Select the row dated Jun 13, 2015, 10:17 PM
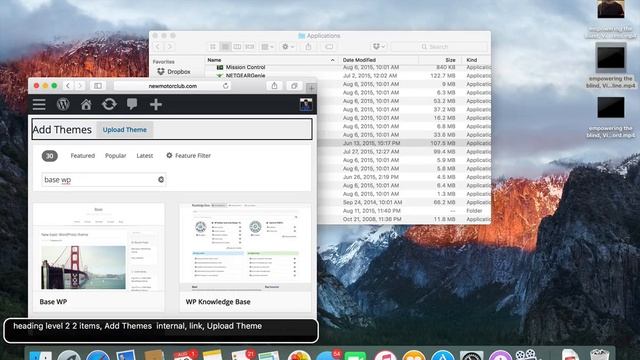This screenshot has width=640, height=360. (x=404, y=143)
